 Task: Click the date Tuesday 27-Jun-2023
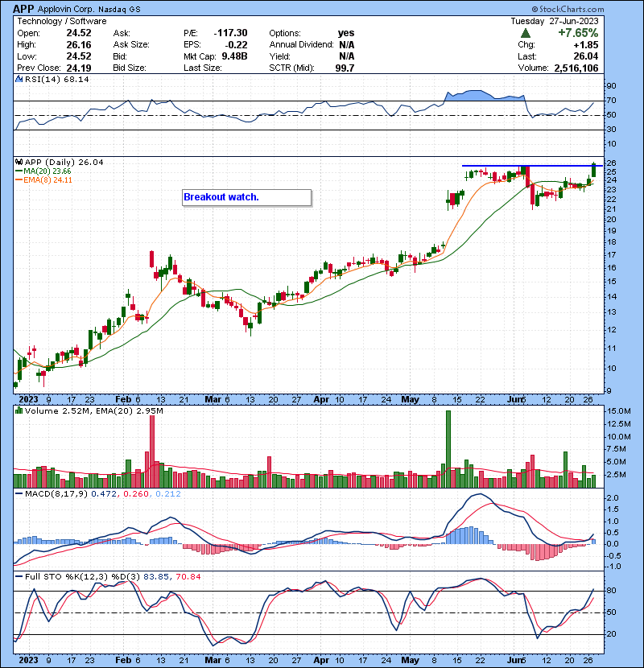[x=555, y=21]
